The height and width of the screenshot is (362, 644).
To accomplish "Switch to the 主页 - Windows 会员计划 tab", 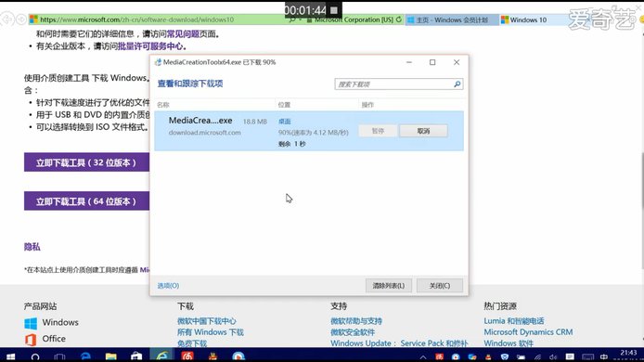I will tap(452, 19).
